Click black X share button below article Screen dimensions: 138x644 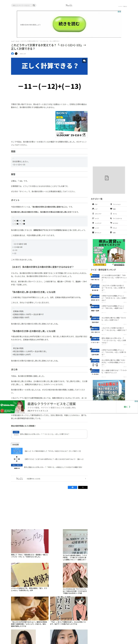(83, 487)
